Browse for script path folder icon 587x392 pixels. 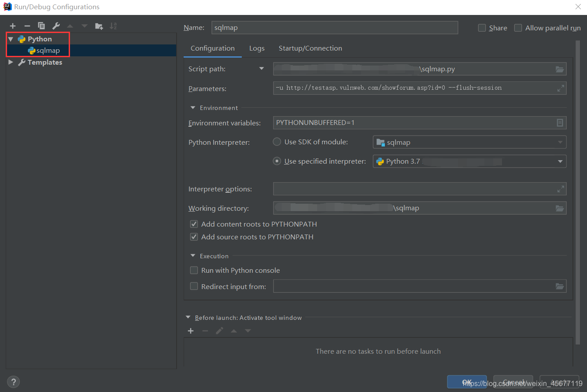point(560,69)
